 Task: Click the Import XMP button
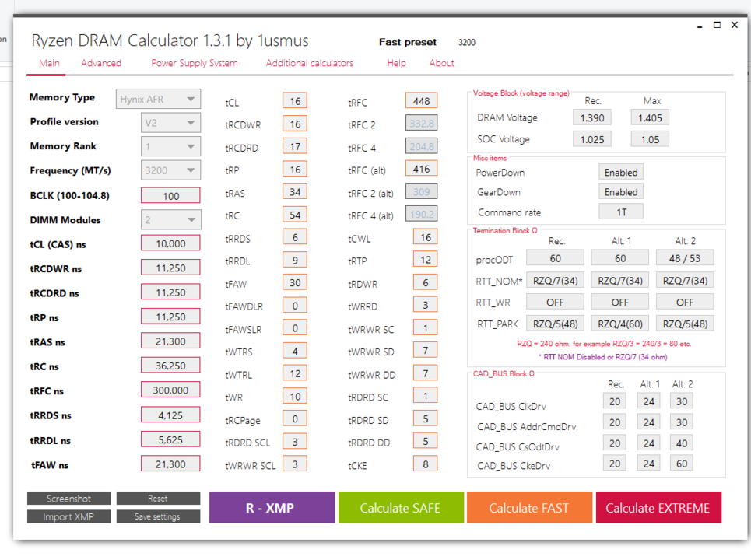pyautogui.click(x=69, y=516)
